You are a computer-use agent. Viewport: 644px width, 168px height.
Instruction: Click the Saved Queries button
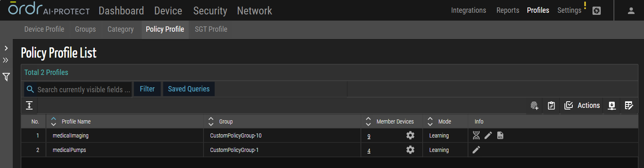189,89
